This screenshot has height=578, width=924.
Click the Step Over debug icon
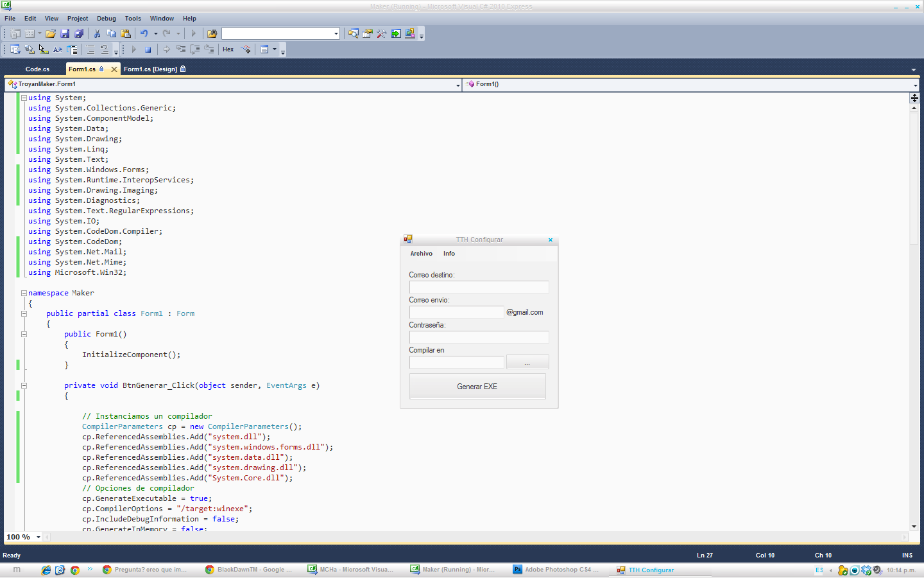(x=195, y=49)
